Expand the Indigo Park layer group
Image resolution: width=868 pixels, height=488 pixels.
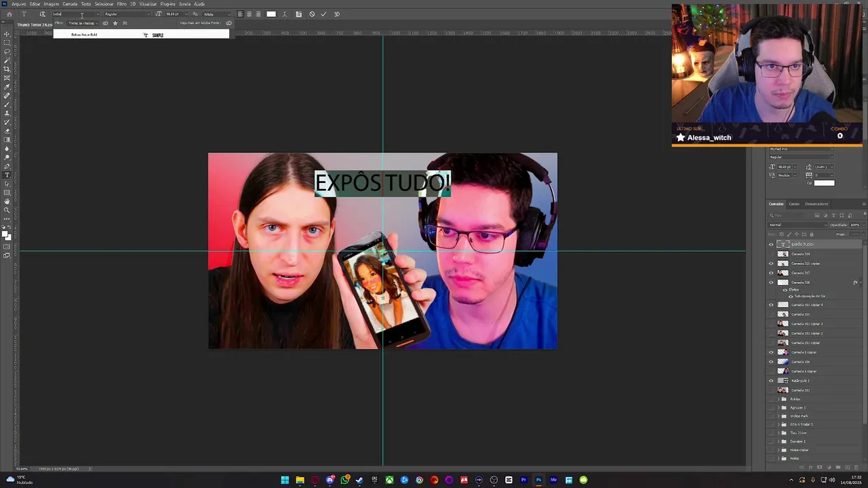778,416
